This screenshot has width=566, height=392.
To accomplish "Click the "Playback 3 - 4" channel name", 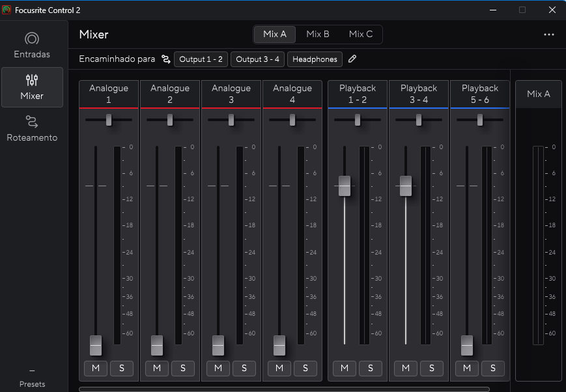I will pyautogui.click(x=419, y=94).
